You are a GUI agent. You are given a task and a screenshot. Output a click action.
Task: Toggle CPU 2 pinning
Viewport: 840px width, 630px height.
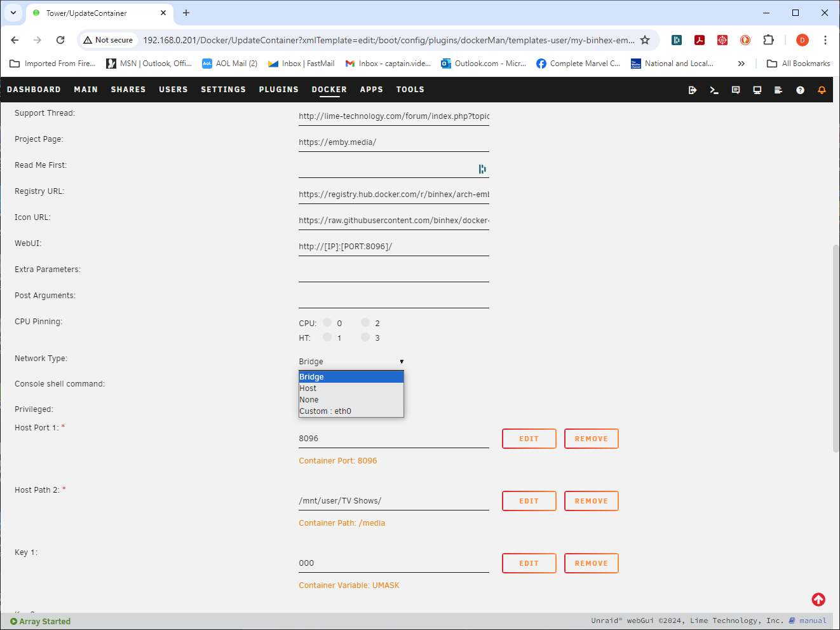pos(365,322)
